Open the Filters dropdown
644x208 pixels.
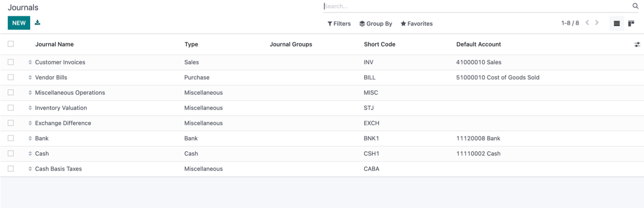(339, 23)
